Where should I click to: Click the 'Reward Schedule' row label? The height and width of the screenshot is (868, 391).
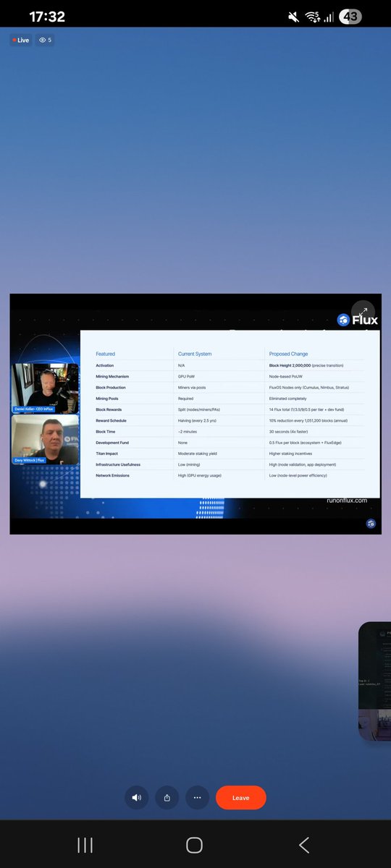(x=111, y=420)
